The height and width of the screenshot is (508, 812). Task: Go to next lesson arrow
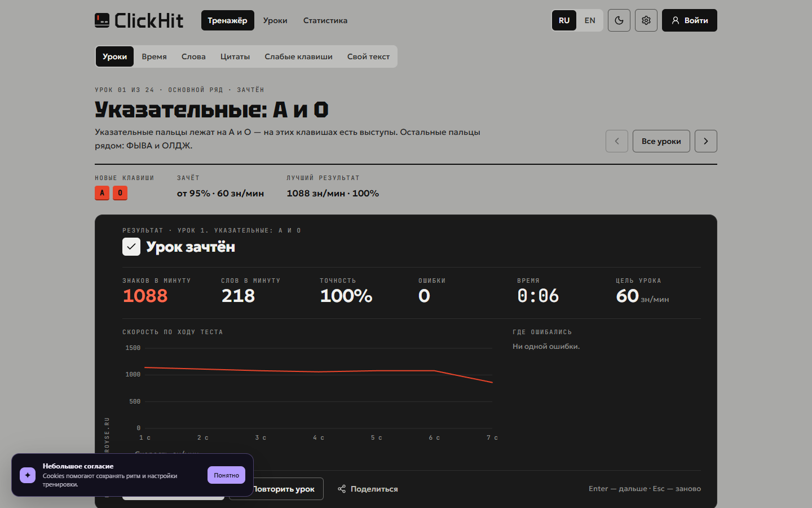(706, 141)
